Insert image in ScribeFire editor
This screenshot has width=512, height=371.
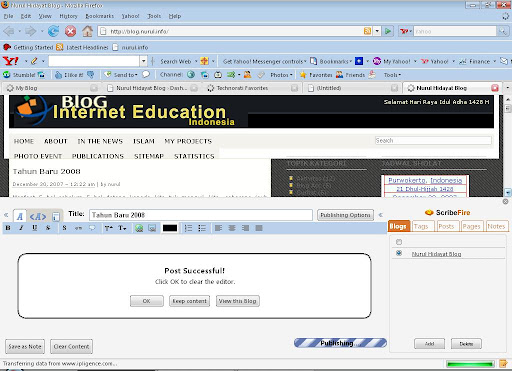[152, 228]
